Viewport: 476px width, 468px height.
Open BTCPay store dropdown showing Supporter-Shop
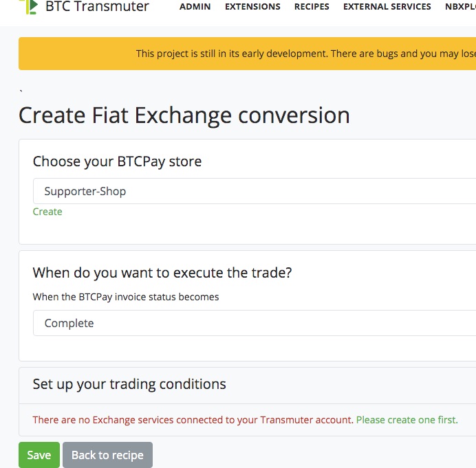tap(255, 191)
